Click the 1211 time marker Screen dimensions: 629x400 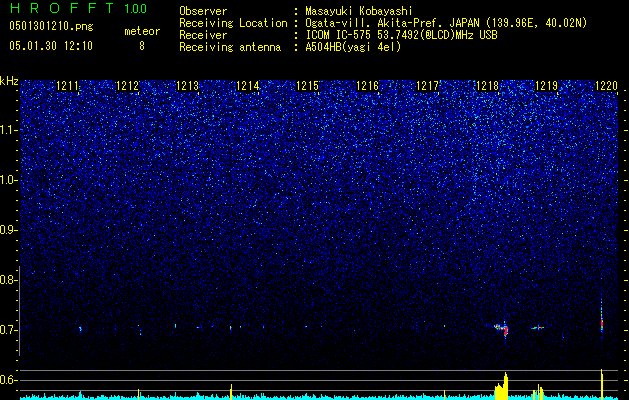point(67,85)
